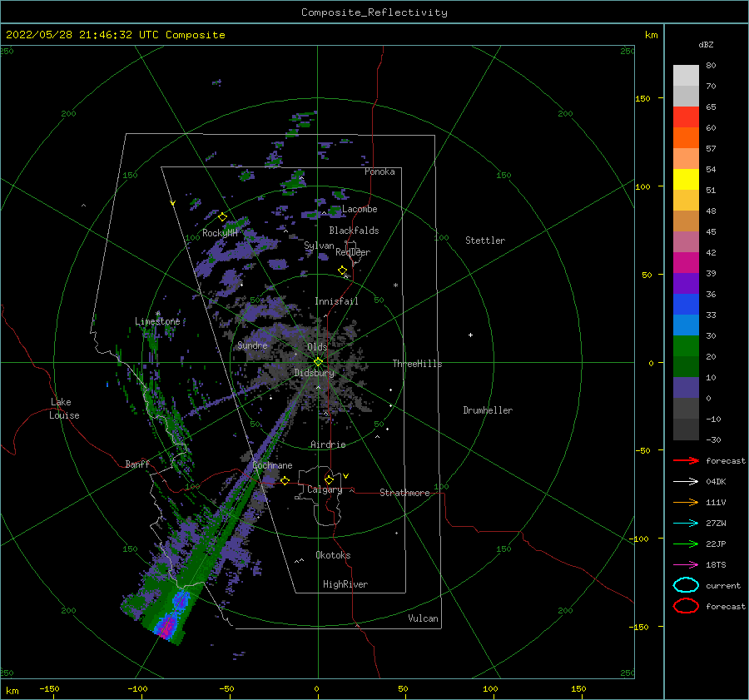
Task: Click the Lake Louise label
Action: coord(64,409)
